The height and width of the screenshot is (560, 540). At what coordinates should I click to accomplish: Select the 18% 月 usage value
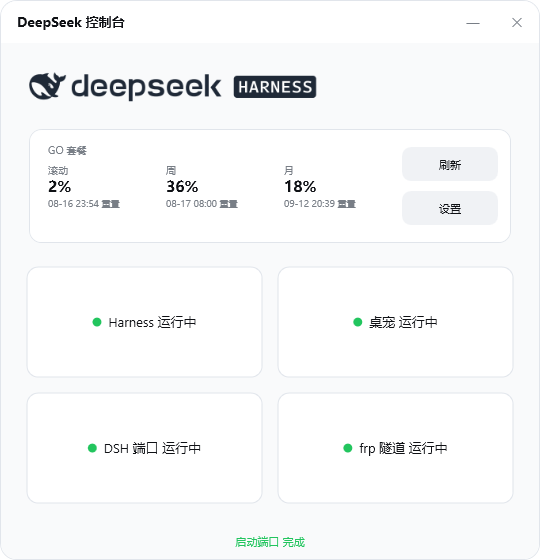pos(300,186)
